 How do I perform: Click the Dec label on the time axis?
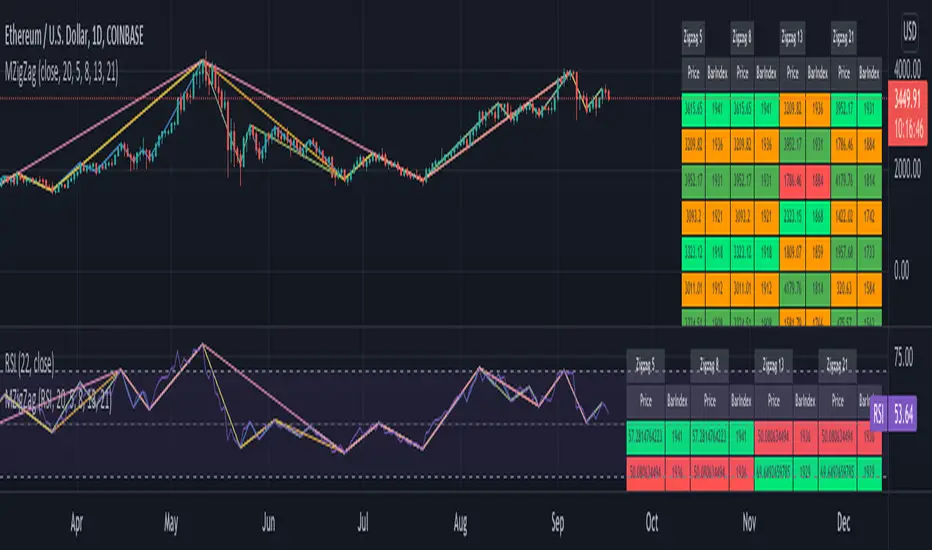click(x=843, y=523)
